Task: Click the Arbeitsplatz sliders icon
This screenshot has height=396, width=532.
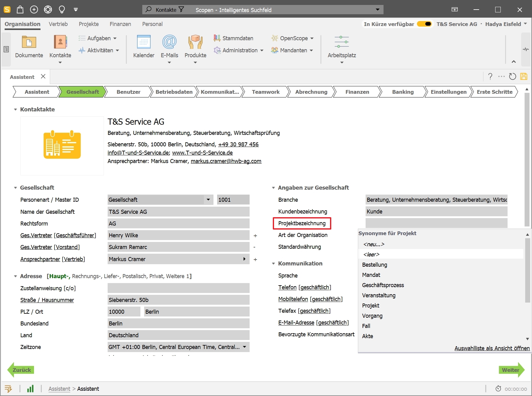Action: [341, 42]
